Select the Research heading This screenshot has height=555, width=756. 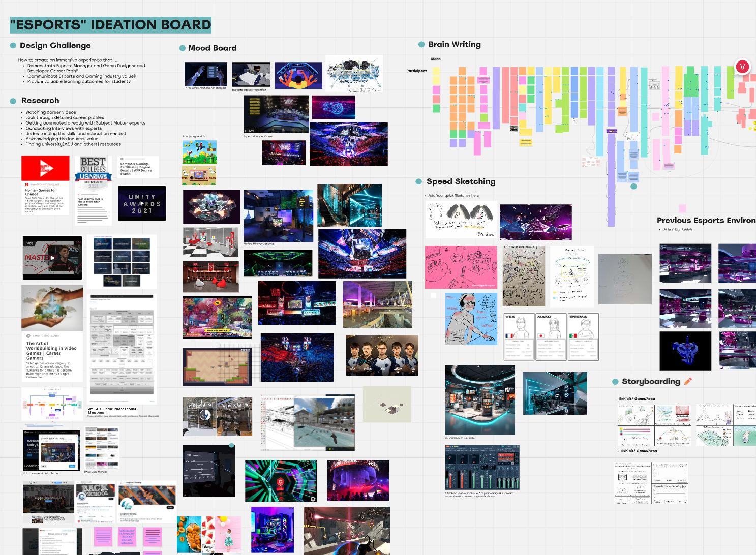40,101
